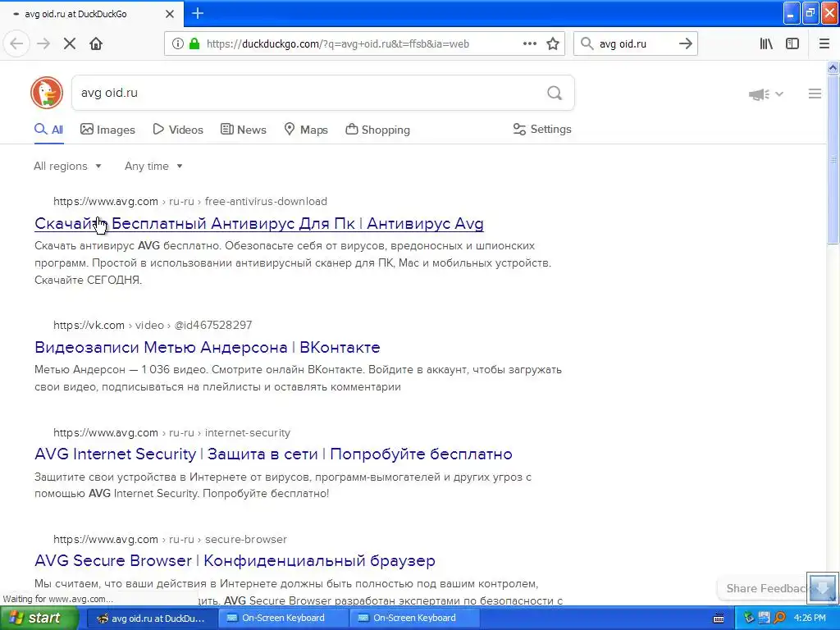Switch to Images results tab
Image resolution: width=840 pixels, height=630 pixels.
[107, 130]
